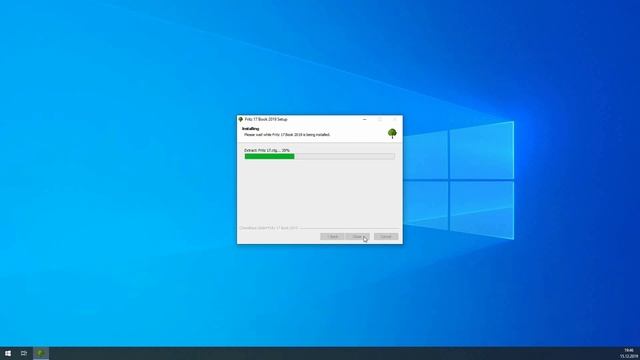Click the small tree icon in the setup title bar
Viewport: 640px width, 360px height.
[x=240, y=119]
